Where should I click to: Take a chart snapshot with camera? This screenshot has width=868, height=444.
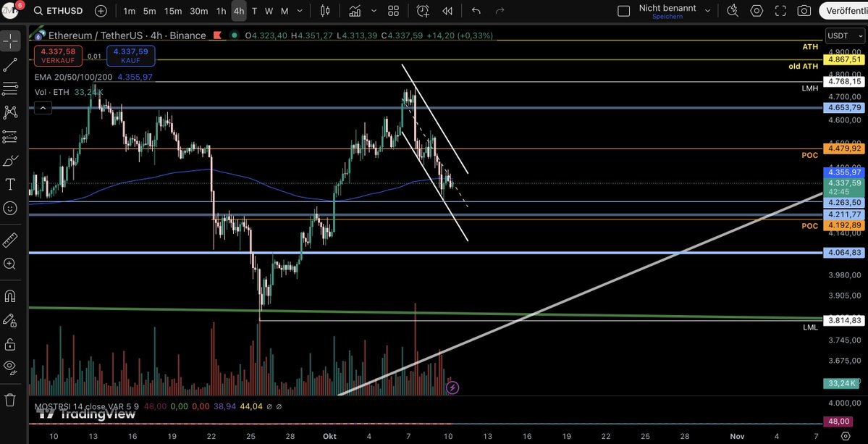click(804, 11)
